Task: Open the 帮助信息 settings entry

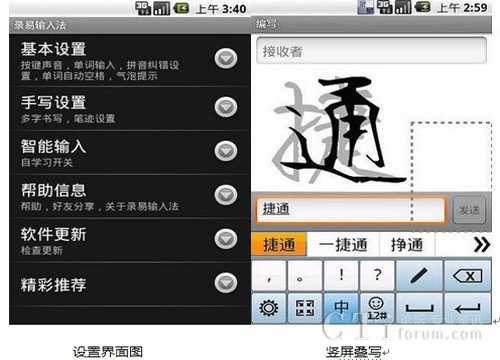Action: [x=130, y=196]
